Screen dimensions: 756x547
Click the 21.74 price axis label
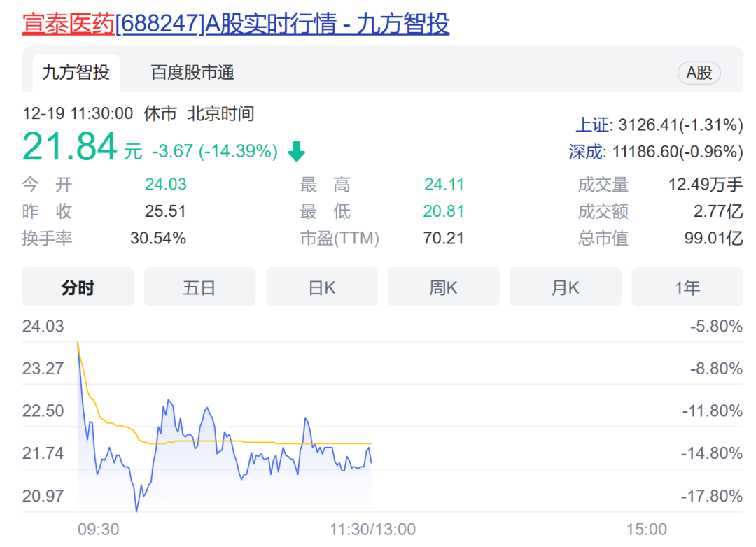43,453
